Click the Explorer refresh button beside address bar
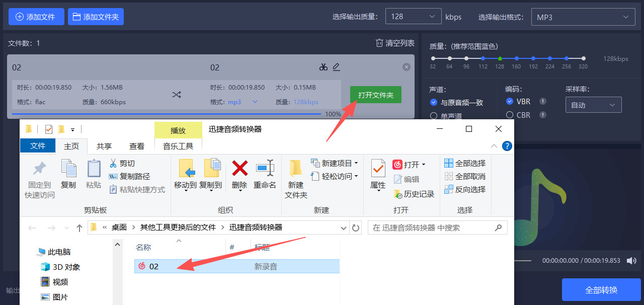Image resolution: width=644 pixels, height=305 pixels. [x=356, y=227]
